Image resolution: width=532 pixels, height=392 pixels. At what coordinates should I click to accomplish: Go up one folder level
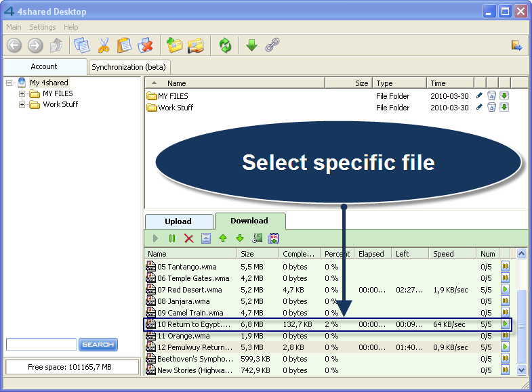coord(56,45)
